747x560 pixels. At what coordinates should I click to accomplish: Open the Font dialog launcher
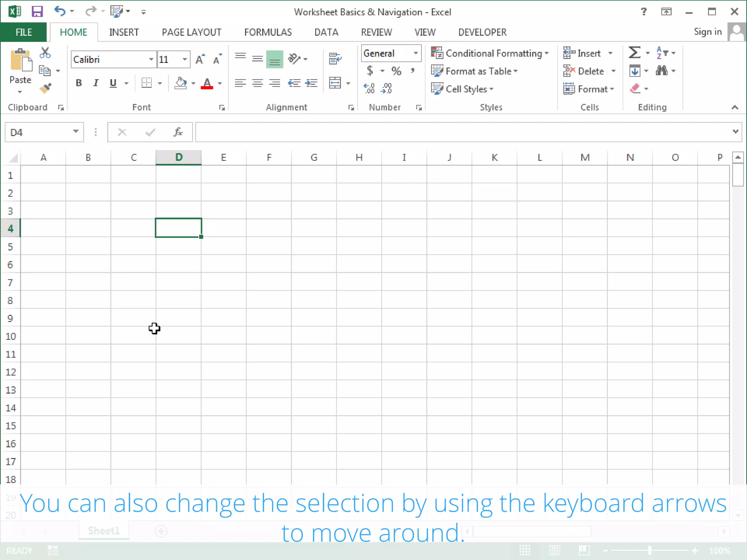[222, 108]
